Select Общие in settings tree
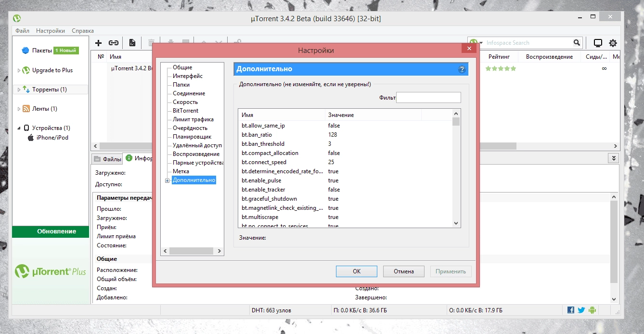 182,67
